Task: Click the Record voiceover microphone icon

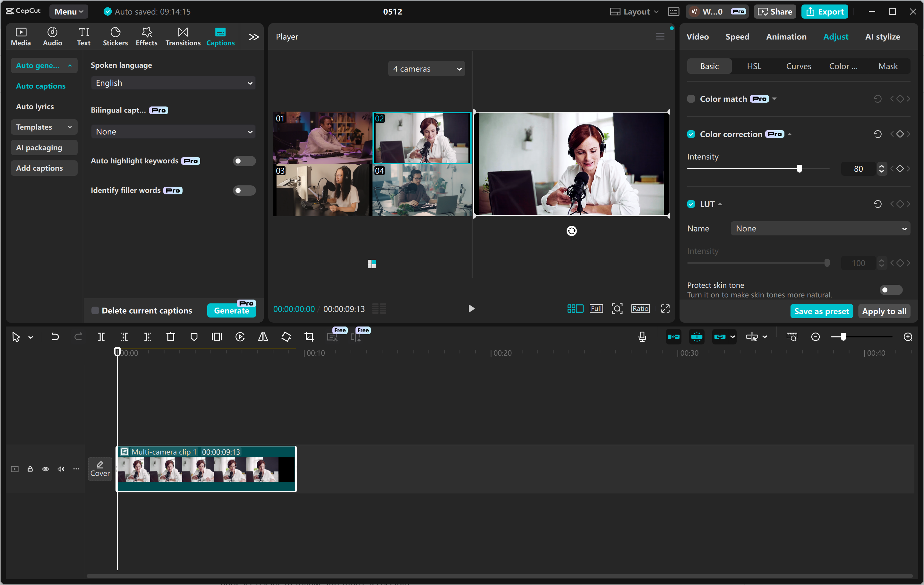Action: coord(642,336)
